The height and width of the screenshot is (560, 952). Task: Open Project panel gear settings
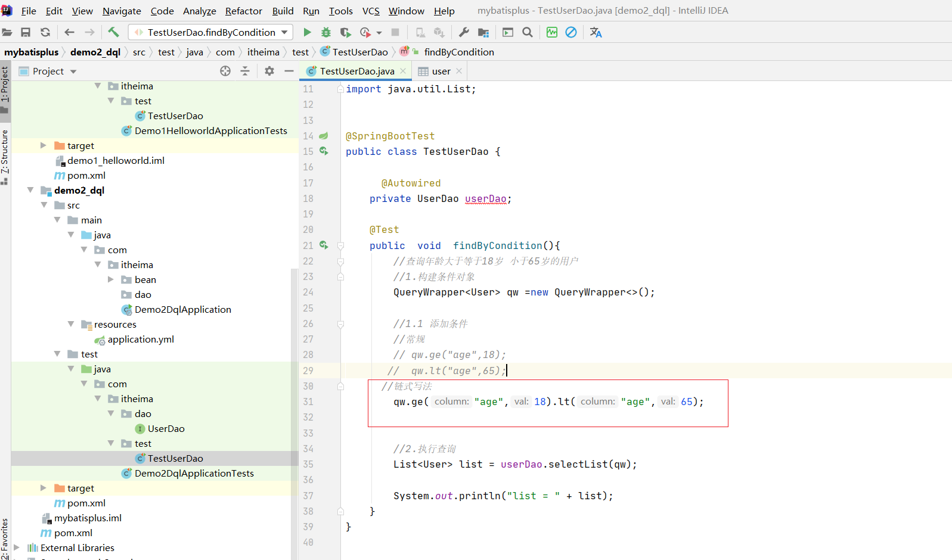(269, 71)
